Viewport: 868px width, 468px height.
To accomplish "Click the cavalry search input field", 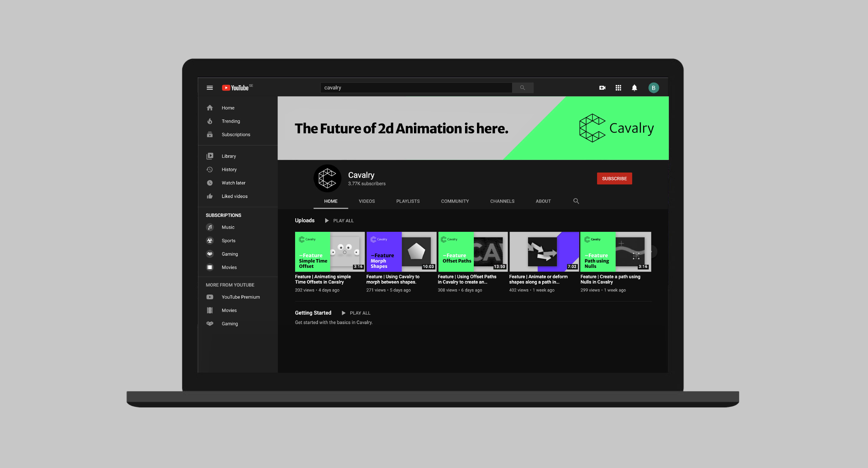I will pyautogui.click(x=415, y=88).
